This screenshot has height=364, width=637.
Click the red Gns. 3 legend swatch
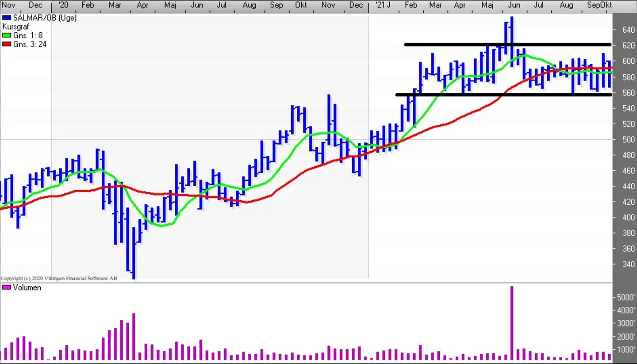(7, 44)
